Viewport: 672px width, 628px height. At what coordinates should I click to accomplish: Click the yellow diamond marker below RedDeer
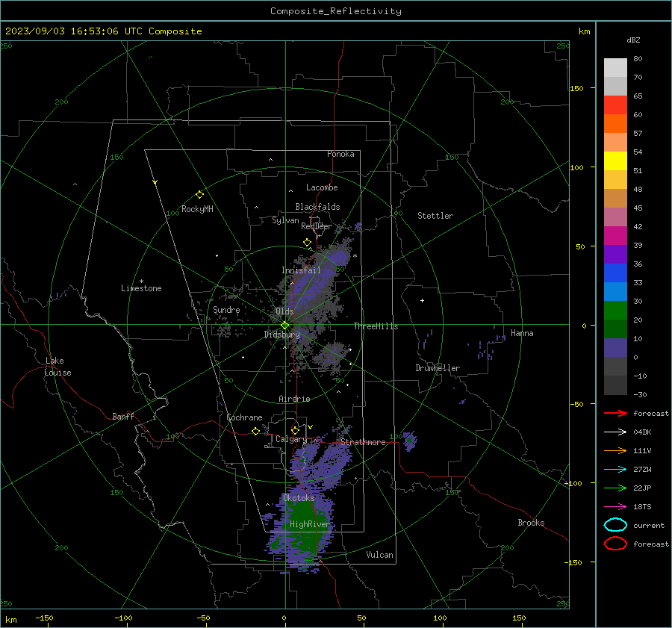307,243
